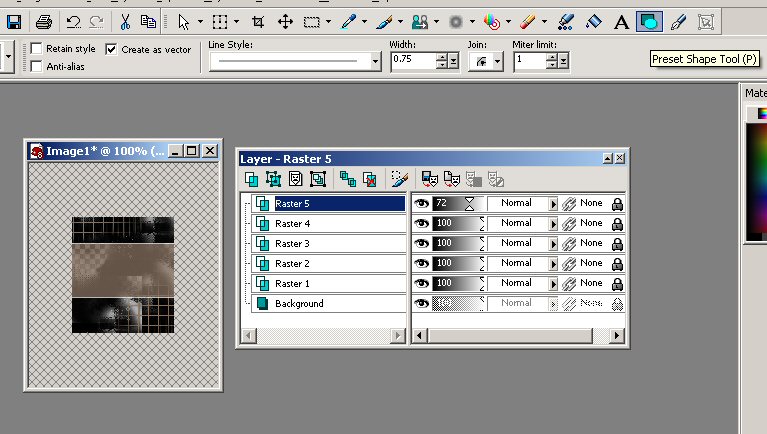Turn on the Anti-alias checkbox

click(x=37, y=67)
